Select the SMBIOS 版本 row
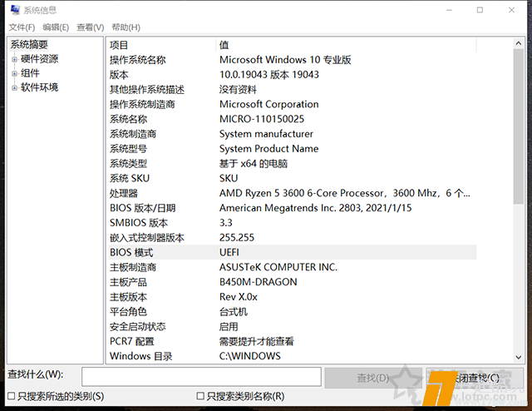The image size is (532, 411). click(x=292, y=223)
